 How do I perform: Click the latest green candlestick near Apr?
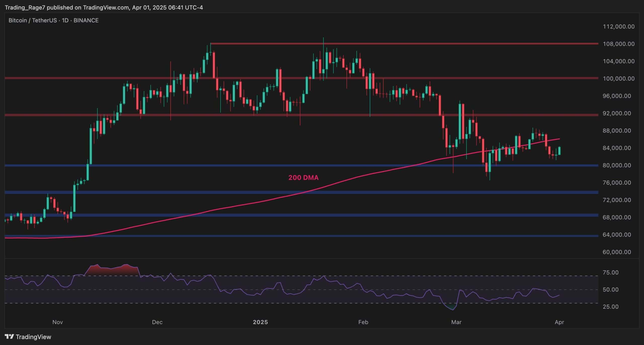click(x=559, y=151)
